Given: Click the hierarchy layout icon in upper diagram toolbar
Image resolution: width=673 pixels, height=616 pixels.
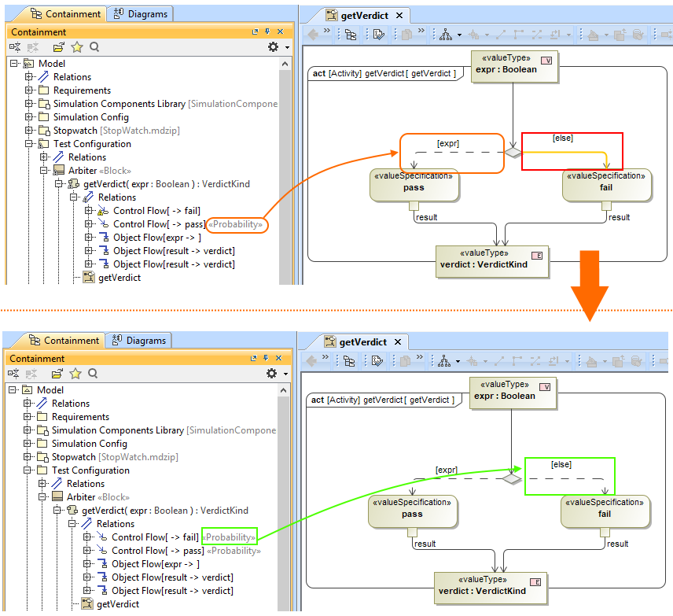Looking at the screenshot, I should (x=446, y=35).
